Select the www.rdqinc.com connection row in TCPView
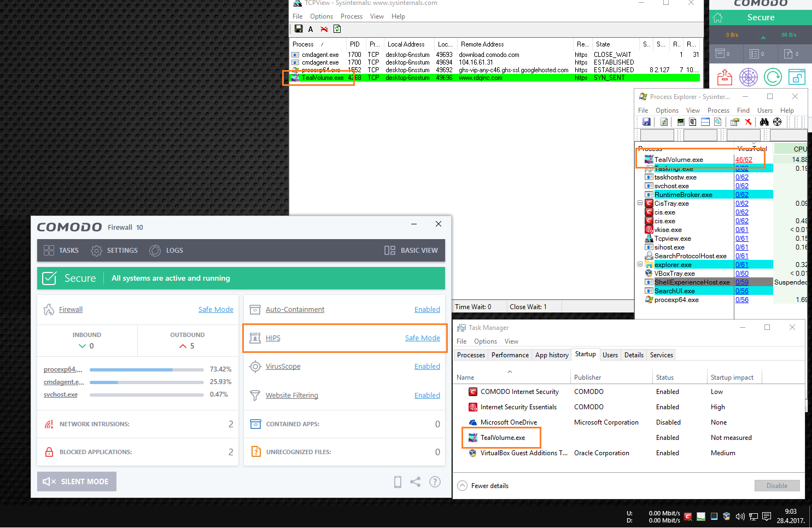 495,78
